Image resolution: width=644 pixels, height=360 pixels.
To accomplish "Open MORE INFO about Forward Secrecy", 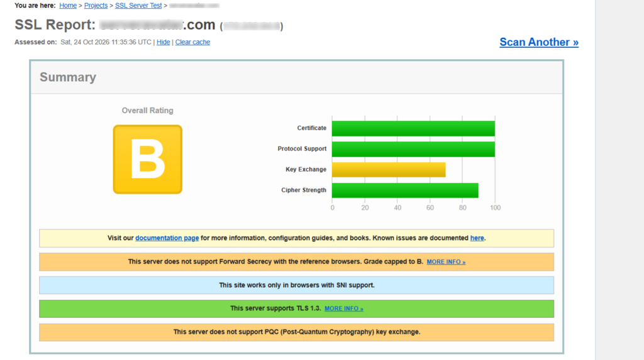I will pyautogui.click(x=446, y=261).
